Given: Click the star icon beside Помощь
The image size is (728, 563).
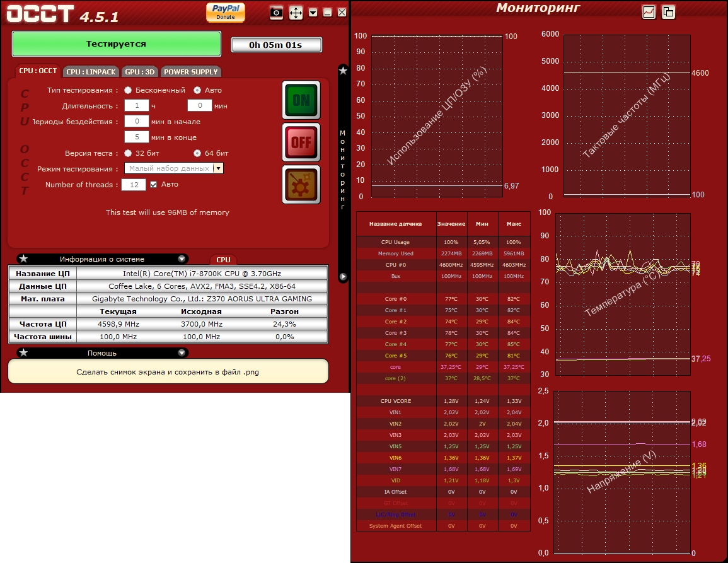Looking at the screenshot, I should [x=24, y=352].
